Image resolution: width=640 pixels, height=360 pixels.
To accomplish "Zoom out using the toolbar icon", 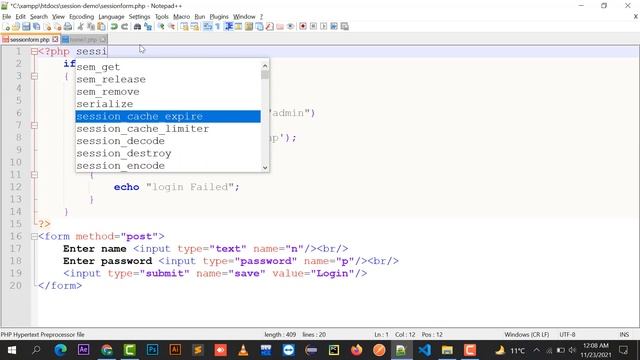I will [x=171, y=27].
